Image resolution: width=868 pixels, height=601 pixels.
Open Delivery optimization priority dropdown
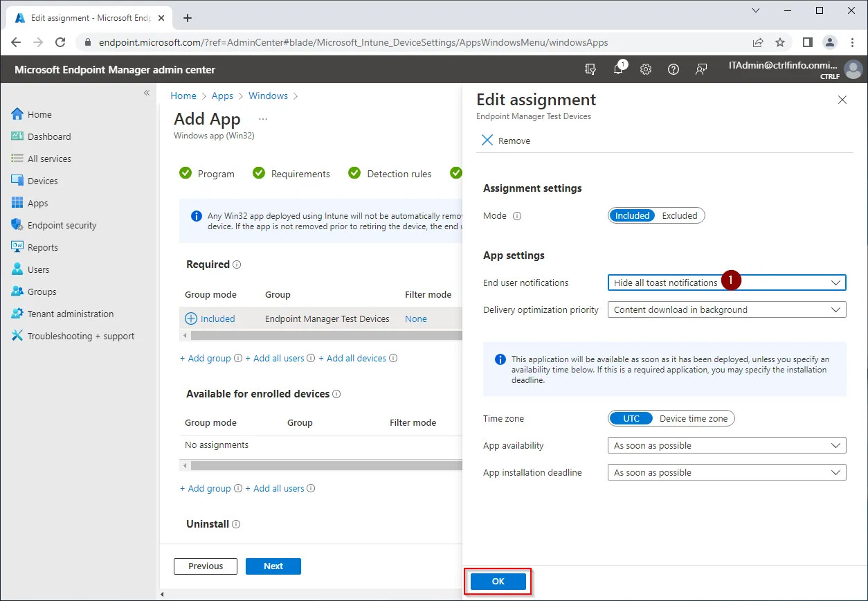coord(727,310)
